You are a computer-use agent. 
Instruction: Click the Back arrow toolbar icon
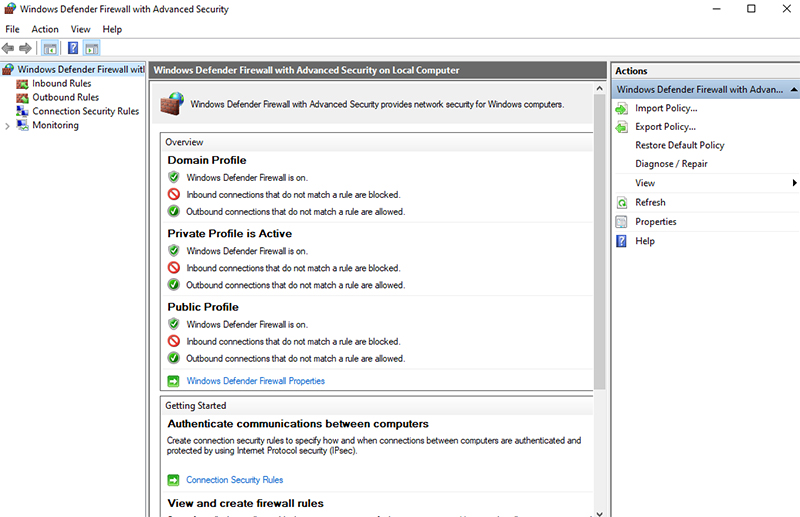tap(8, 48)
